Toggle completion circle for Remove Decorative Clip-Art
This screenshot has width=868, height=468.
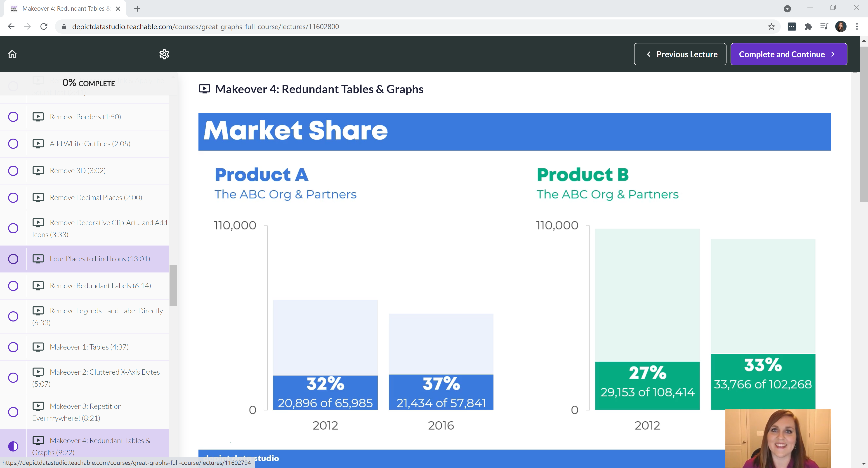(x=13, y=228)
